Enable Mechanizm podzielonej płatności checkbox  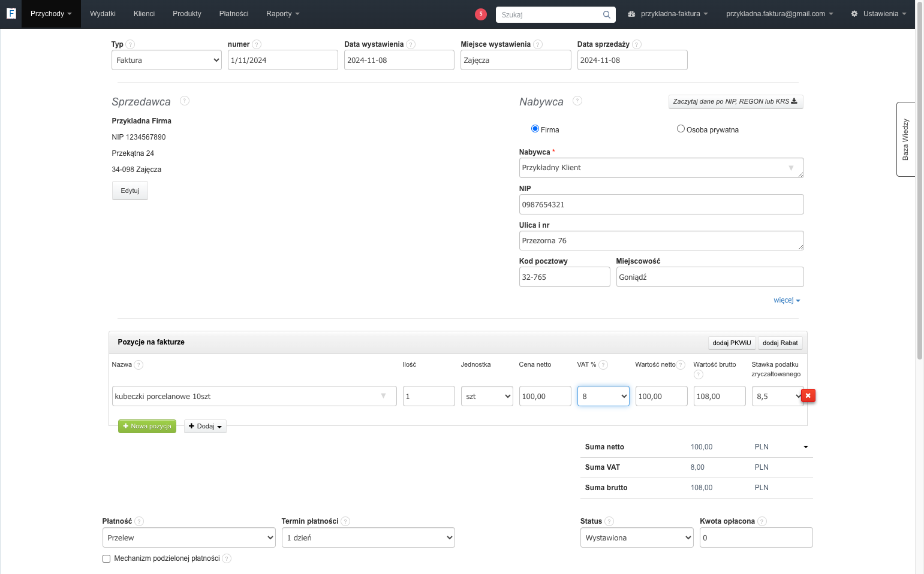107,558
